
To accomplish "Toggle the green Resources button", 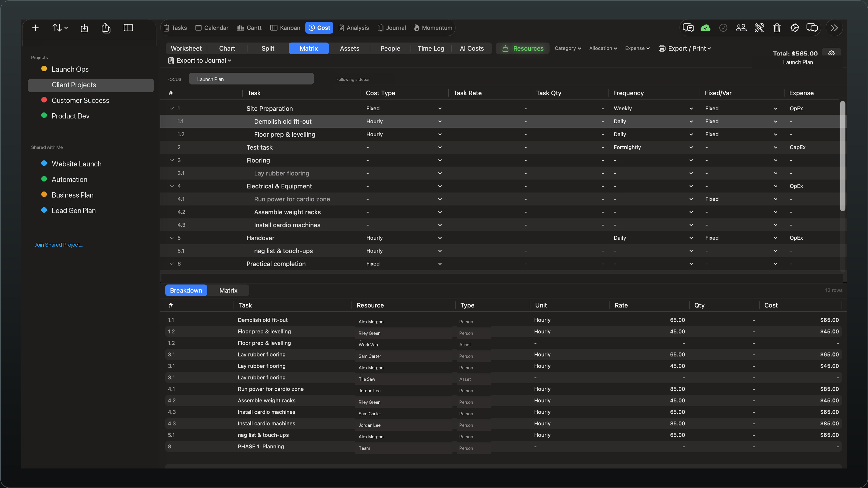I will point(523,49).
